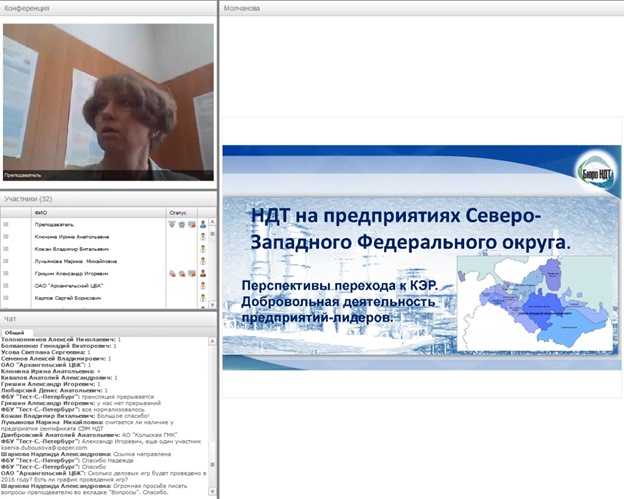This screenshot has width=624, height=499.
Task: Click the slide title НДТ на предприятиях
Action: 410,230
